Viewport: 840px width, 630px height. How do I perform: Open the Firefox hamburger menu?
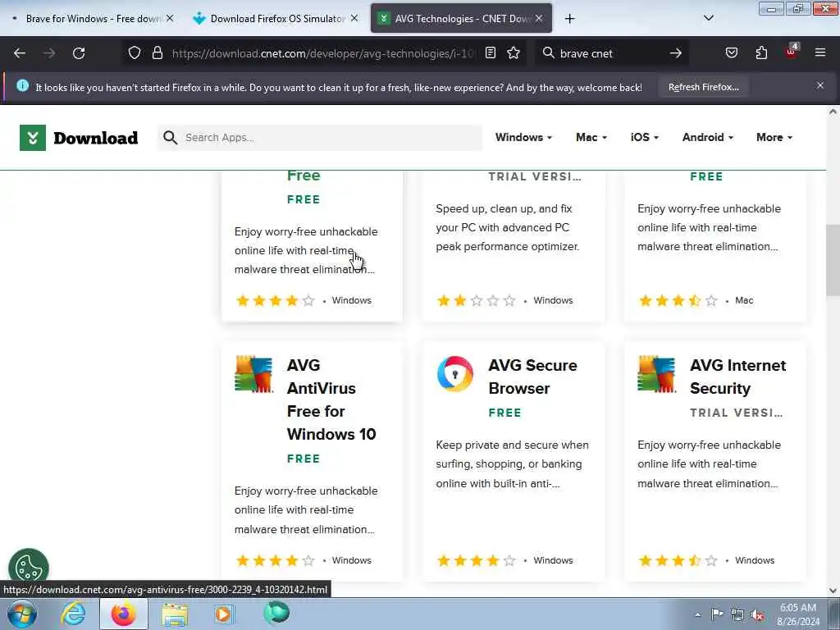(x=820, y=53)
